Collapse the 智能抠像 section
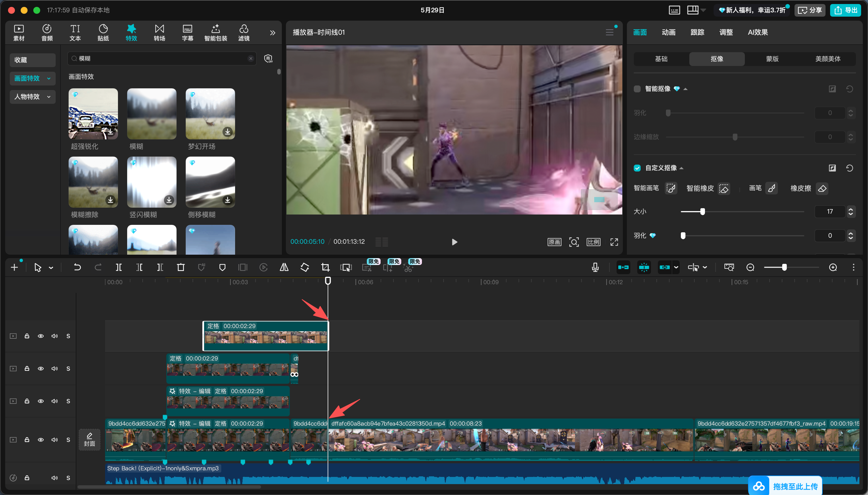Viewport: 868px width, 495px height. point(685,89)
